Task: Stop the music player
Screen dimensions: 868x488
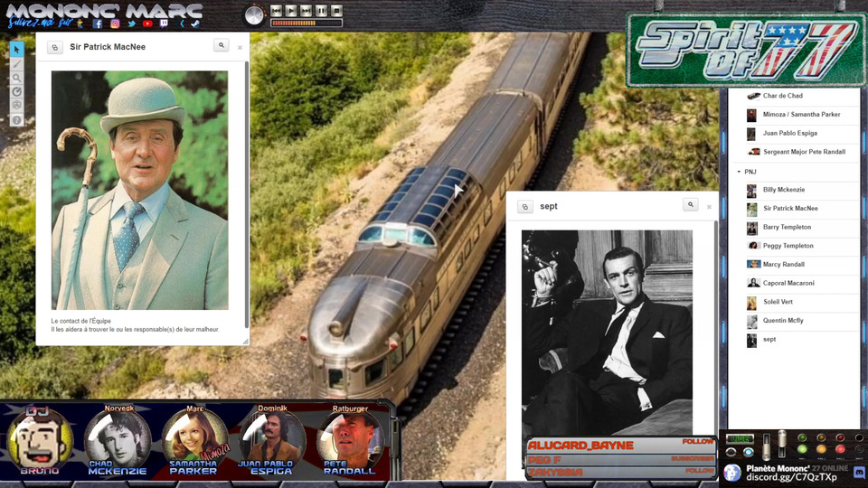Action: point(336,11)
